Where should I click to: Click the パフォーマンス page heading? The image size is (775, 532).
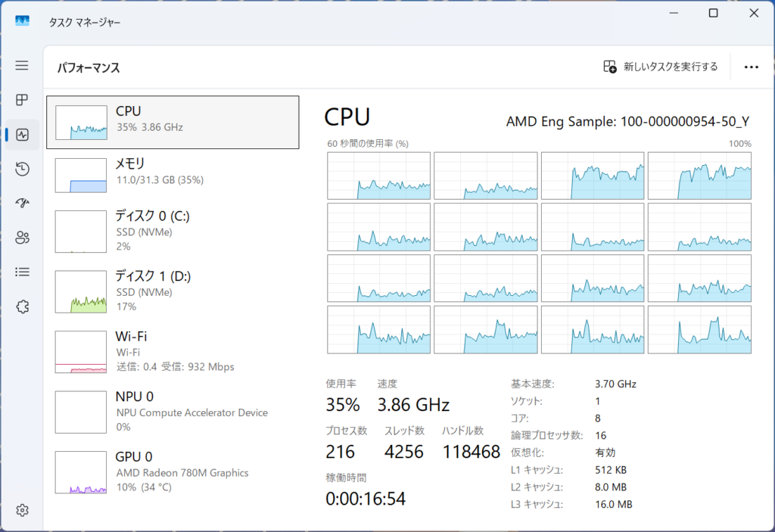point(89,68)
